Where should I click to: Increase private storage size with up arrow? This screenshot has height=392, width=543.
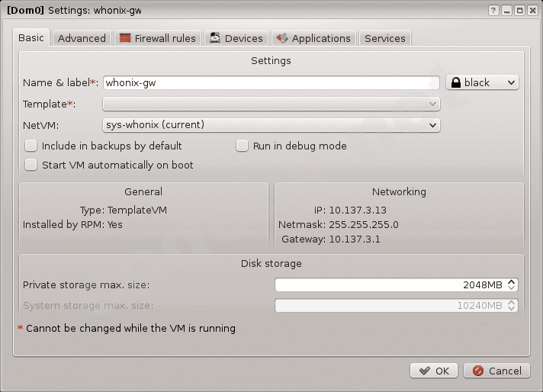(512, 282)
